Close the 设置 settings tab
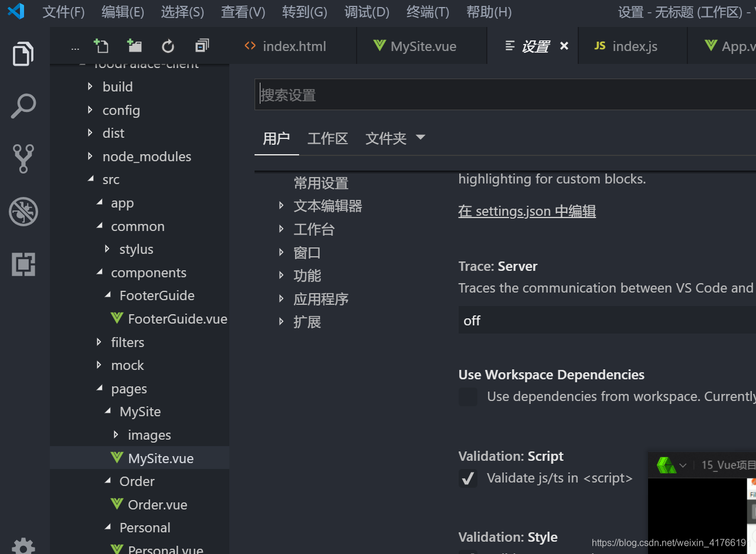The height and width of the screenshot is (554, 756). pos(564,46)
